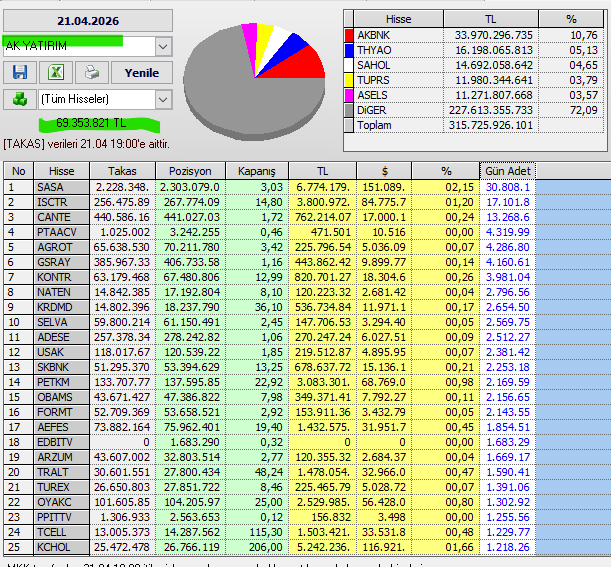Image resolution: width=611 pixels, height=567 pixels.
Task: Select the FORMT stock cell
Action: click(62, 412)
